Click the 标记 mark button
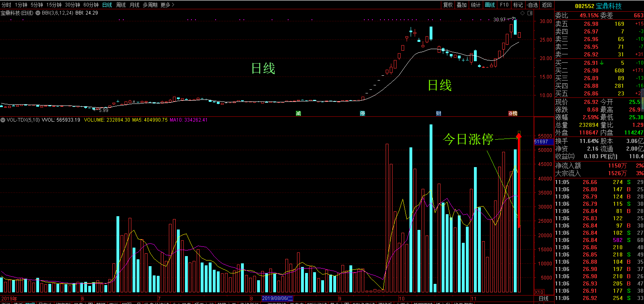This screenshot has width=644, height=304. pos(518,5)
